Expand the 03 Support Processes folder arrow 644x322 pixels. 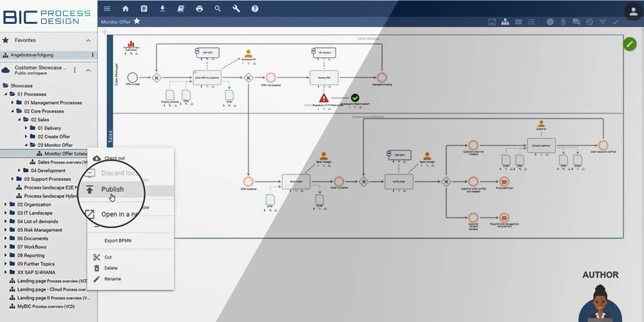13,179
